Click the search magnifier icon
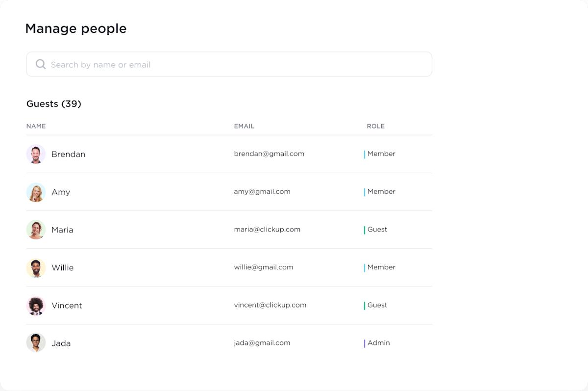The width and height of the screenshot is (588, 391). (x=41, y=64)
